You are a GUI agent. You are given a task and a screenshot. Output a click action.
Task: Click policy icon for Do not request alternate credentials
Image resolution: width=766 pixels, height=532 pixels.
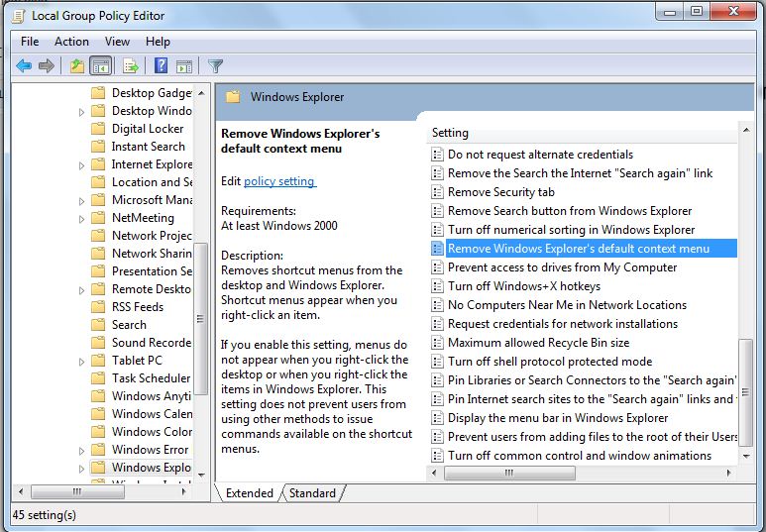(x=437, y=155)
